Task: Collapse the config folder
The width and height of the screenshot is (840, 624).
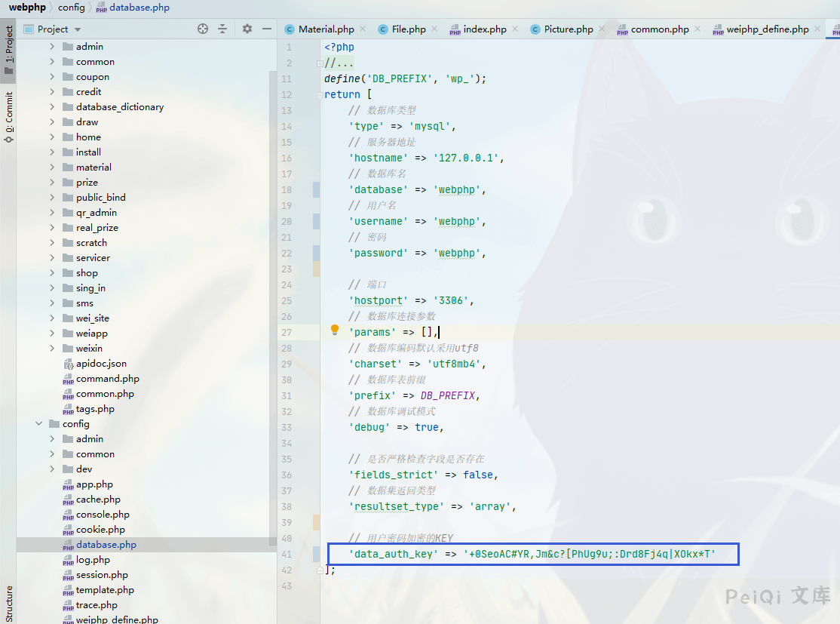Action: (x=38, y=424)
